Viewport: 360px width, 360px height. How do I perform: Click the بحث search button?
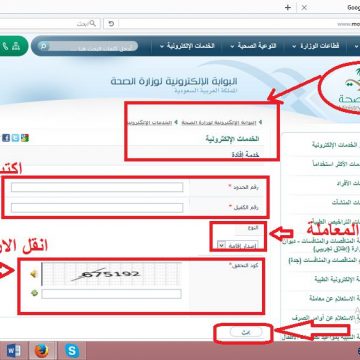[246, 332]
